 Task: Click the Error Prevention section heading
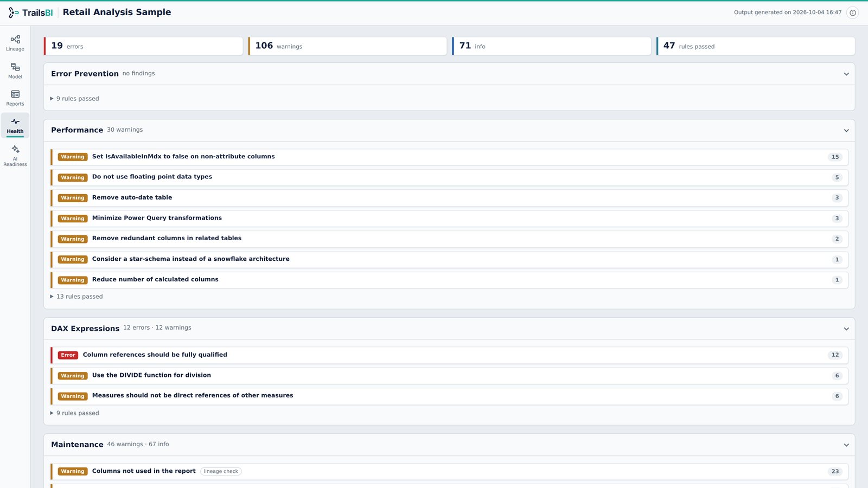point(85,74)
